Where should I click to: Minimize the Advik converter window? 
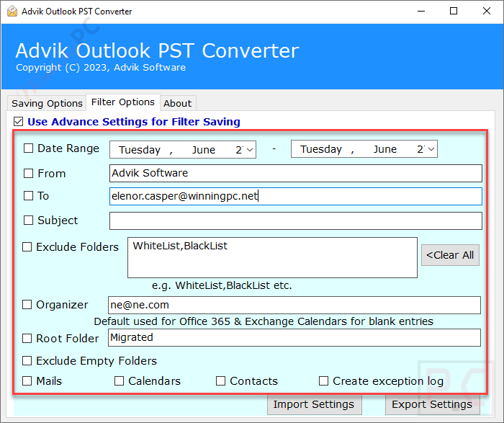point(421,12)
